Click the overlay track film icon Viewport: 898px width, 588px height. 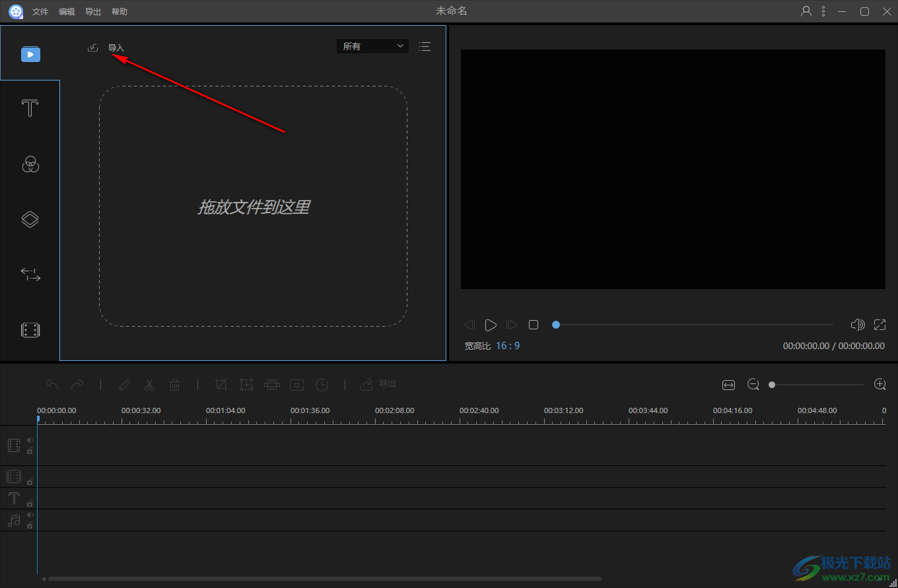pos(14,476)
